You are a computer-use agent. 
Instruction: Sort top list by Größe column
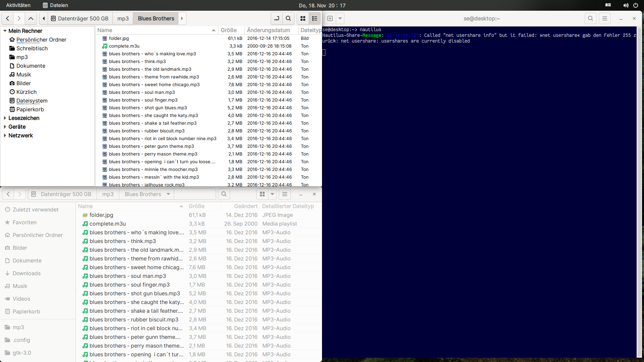(x=229, y=30)
